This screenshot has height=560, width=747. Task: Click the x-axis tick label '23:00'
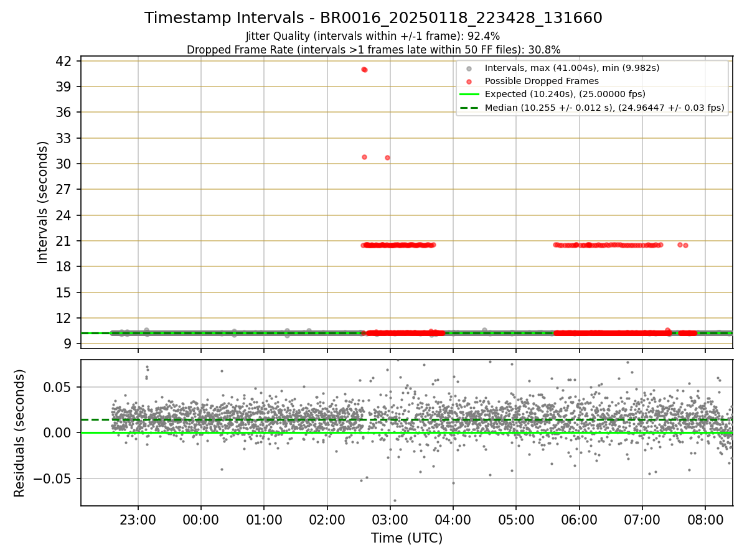click(138, 520)
